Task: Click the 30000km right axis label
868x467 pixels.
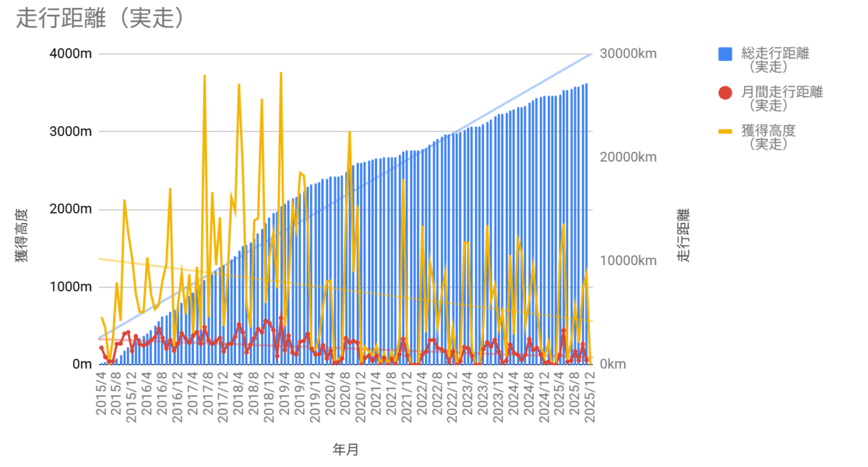Action: (628, 54)
